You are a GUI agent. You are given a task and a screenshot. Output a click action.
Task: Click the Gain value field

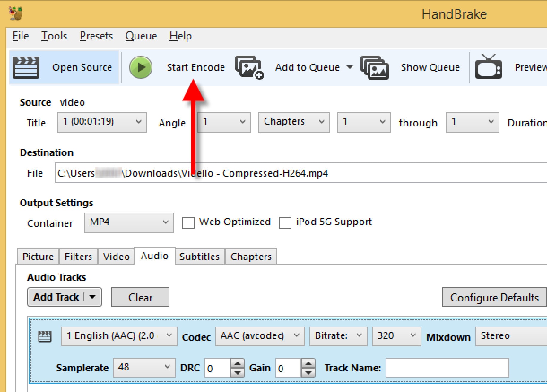(x=288, y=368)
